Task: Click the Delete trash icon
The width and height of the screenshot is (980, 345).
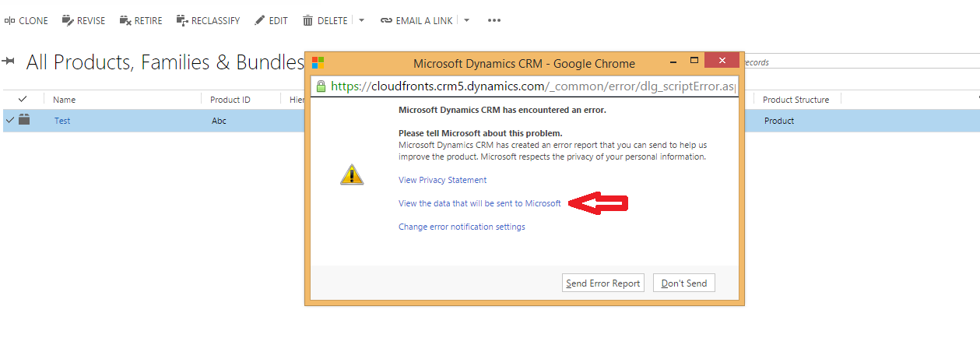Action: [308, 21]
